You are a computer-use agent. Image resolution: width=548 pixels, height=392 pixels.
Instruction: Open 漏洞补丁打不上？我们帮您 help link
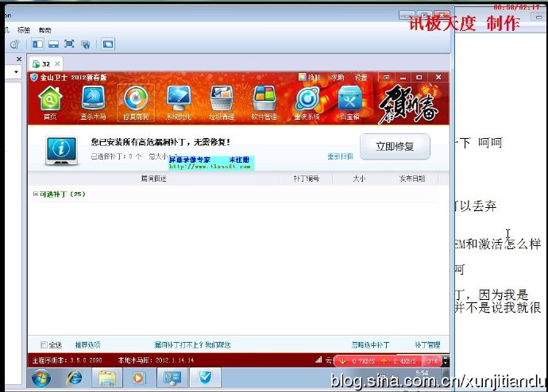coord(192,345)
